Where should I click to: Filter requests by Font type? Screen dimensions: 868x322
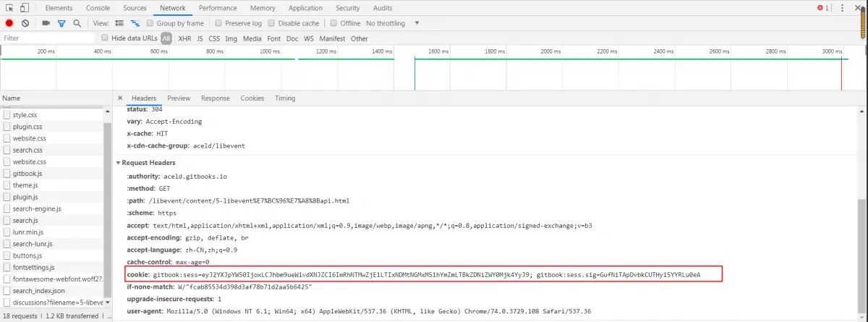click(274, 38)
